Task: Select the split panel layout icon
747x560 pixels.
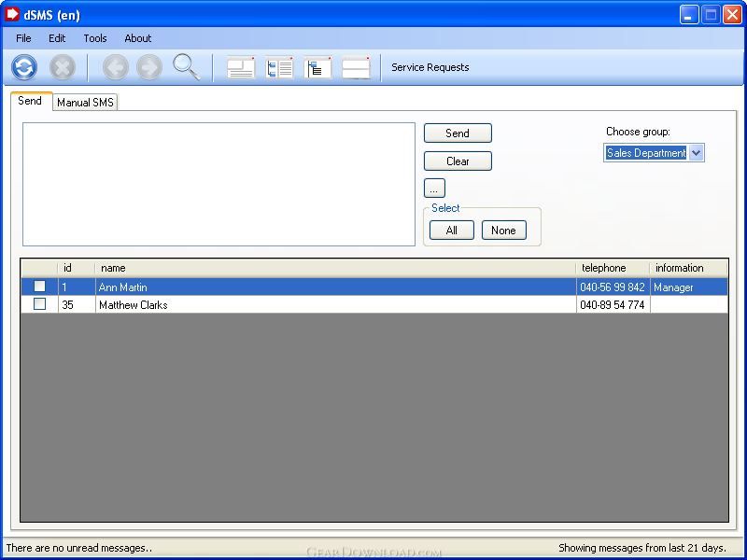Action: click(x=356, y=67)
